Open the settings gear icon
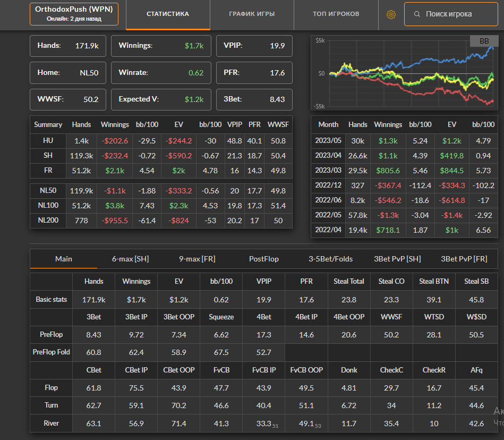The height and width of the screenshot is (440, 504). (x=391, y=14)
